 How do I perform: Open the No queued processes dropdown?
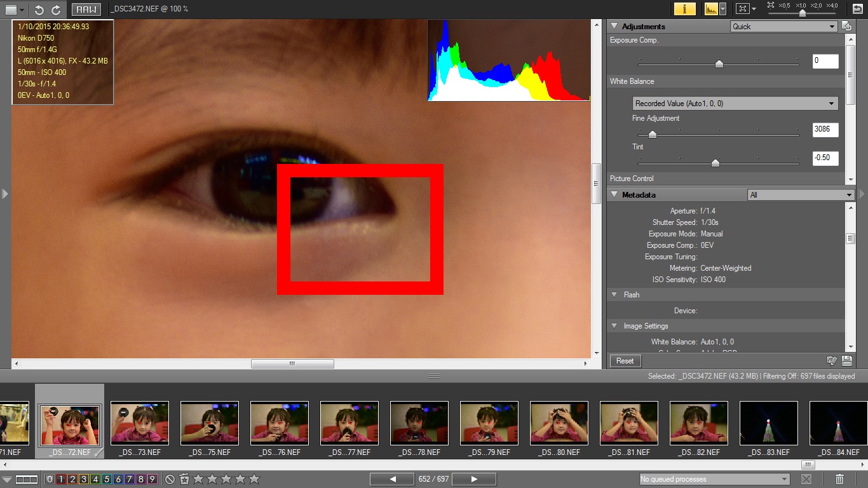[714, 479]
